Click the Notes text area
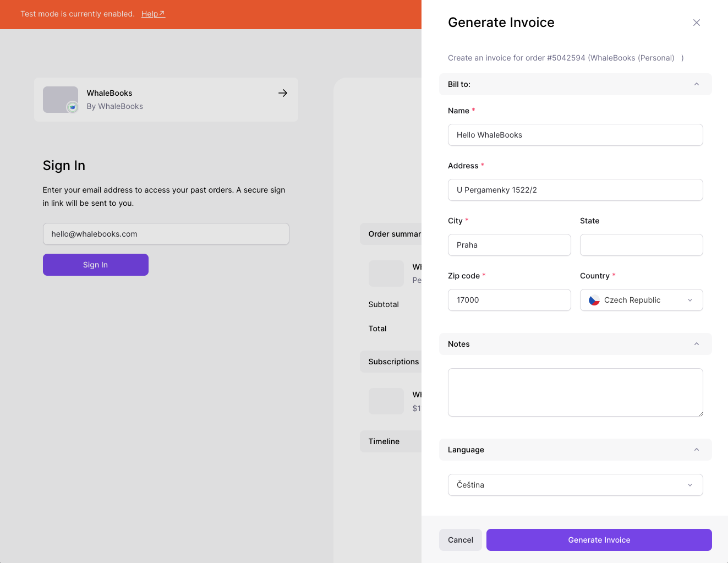This screenshot has height=563, width=728. 576,392
